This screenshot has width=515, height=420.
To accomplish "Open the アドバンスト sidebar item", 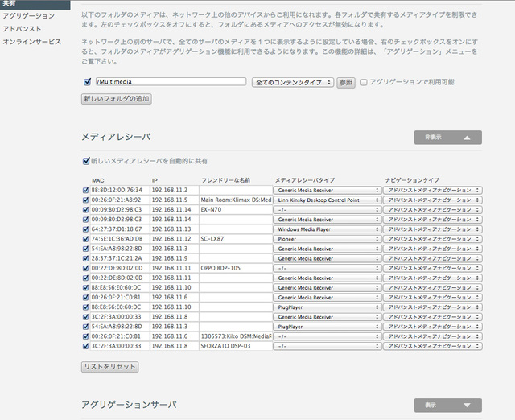I will (x=23, y=28).
